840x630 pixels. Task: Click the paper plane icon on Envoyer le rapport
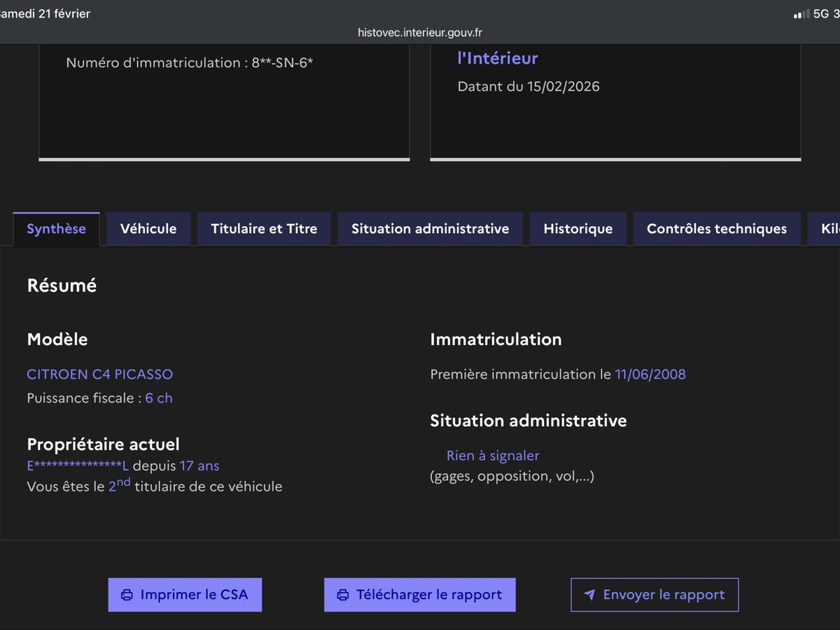pos(589,595)
